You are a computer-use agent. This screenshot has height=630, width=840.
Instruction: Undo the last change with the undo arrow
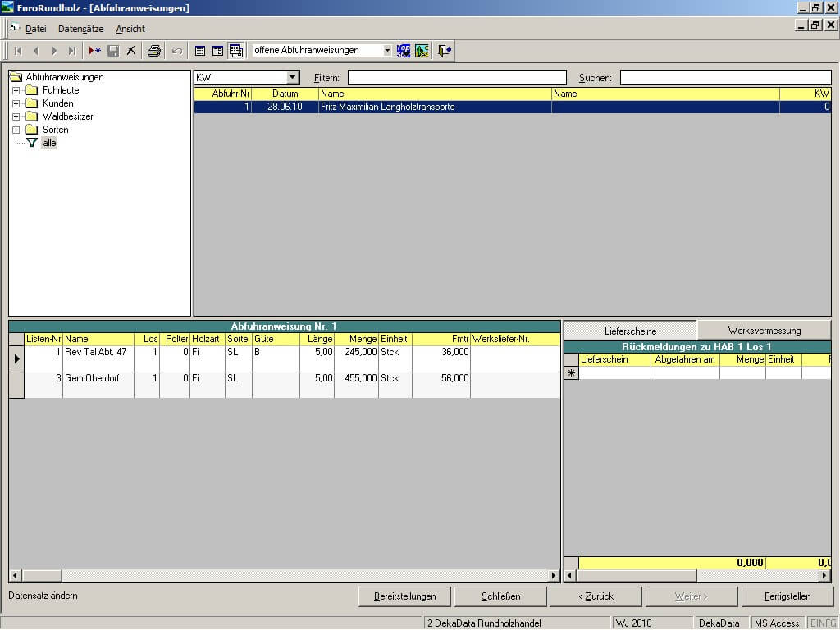[x=177, y=51]
